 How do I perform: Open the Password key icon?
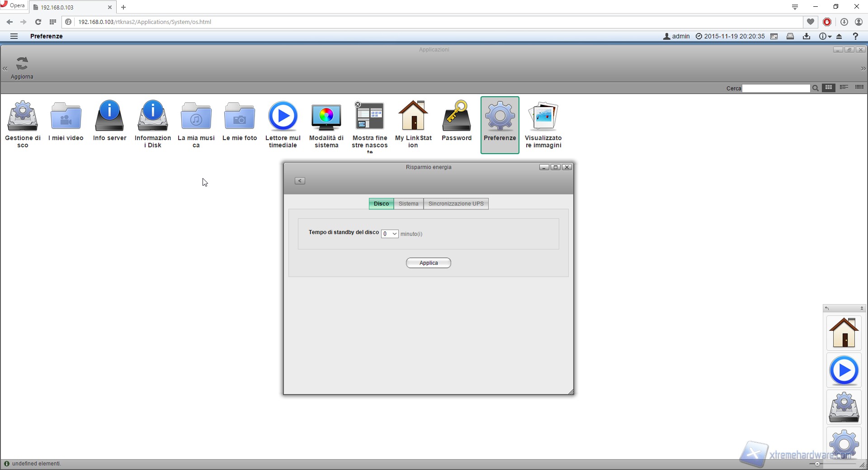pyautogui.click(x=457, y=117)
